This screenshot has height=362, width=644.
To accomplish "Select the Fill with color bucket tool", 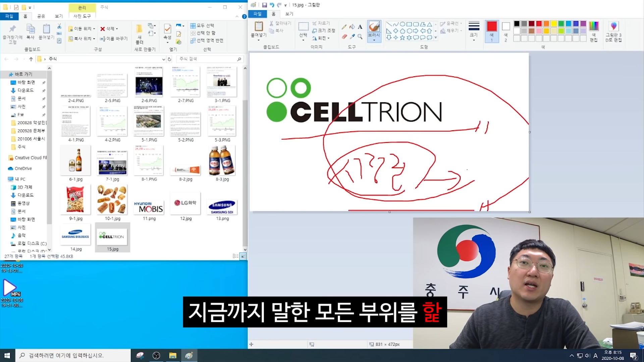I will click(352, 27).
